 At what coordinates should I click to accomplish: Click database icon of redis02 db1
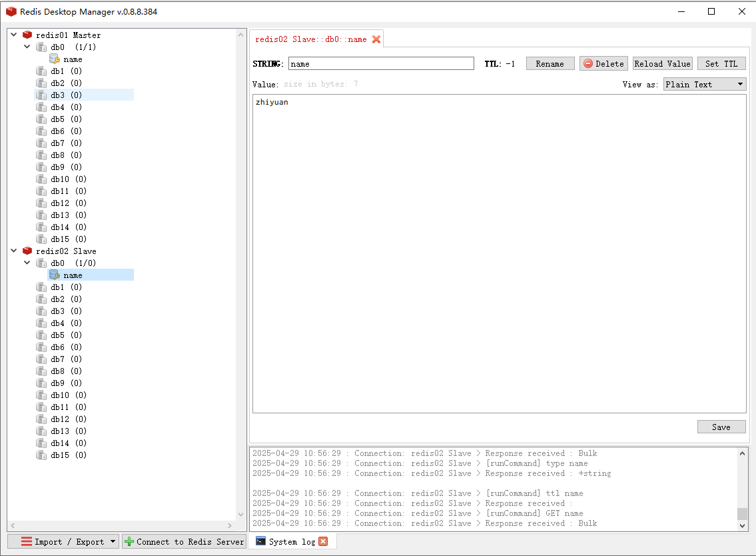(x=41, y=287)
